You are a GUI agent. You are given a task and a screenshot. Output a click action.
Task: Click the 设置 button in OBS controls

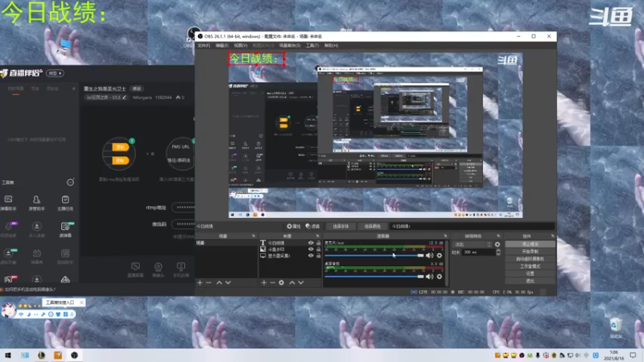point(530,274)
